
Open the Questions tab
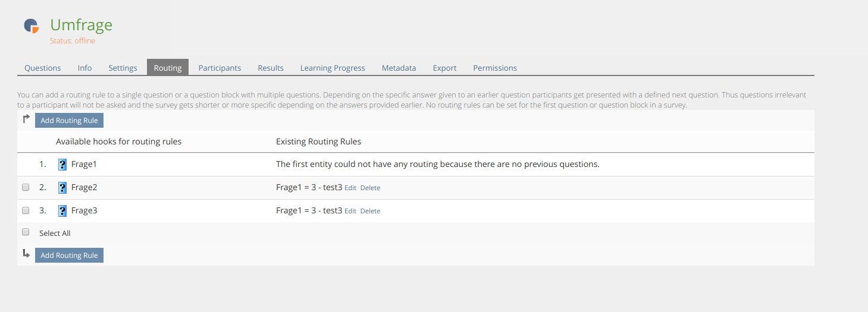point(43,68)
